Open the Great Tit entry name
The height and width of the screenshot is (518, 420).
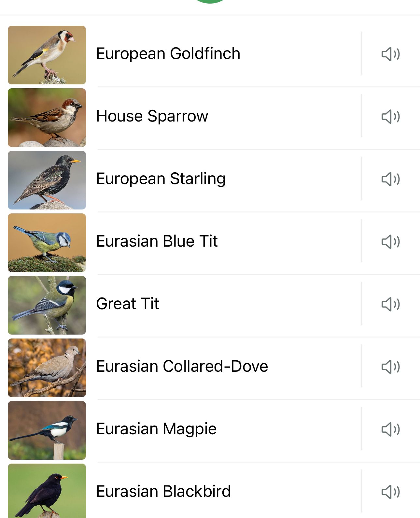coord(128,304)
